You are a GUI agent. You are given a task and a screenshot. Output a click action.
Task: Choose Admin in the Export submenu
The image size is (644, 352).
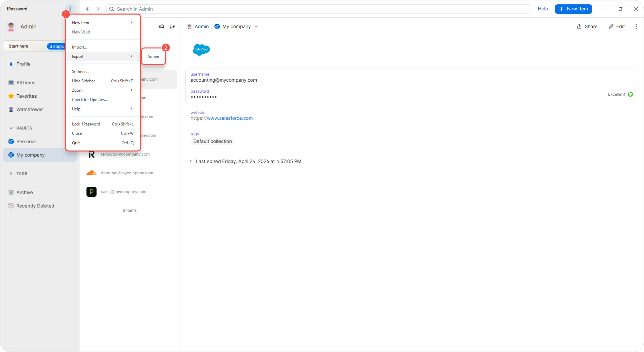[x=153, y=56]
